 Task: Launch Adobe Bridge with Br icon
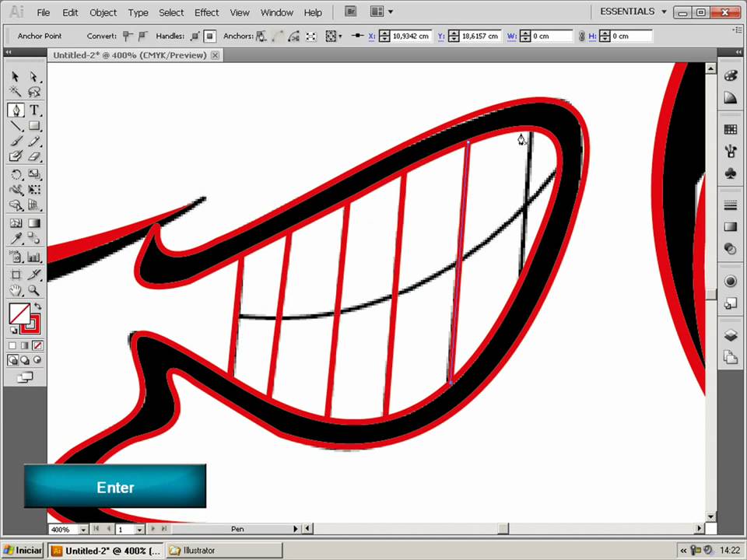click(x=351, y=12)
